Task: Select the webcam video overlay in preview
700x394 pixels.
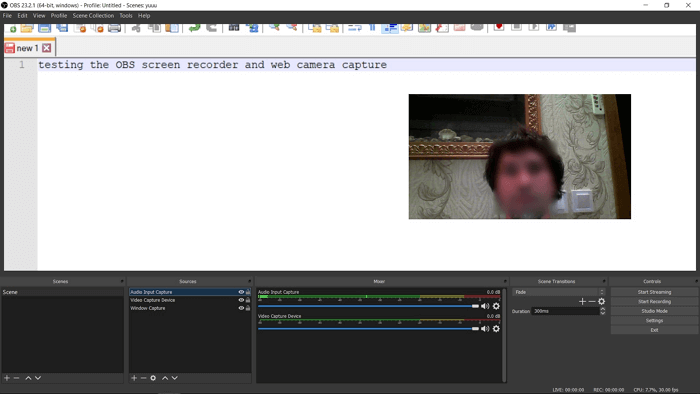Action: [x=520, y=156]
